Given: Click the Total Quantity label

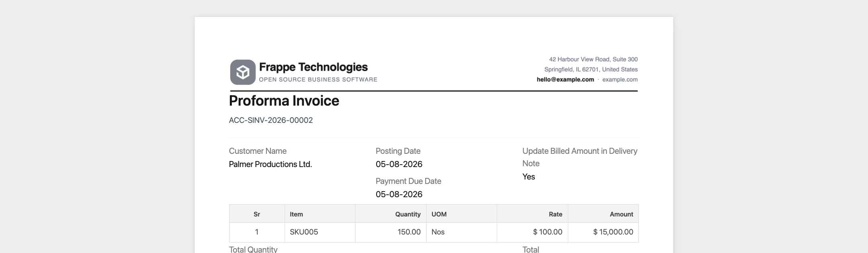Looking at the screenshot, I should pos(253,249).
